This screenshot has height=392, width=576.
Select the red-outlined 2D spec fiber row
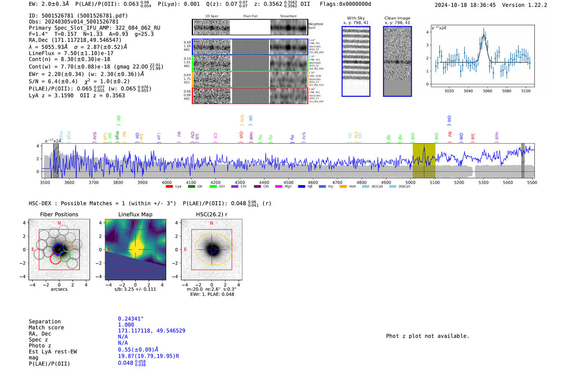(x=250, y=96)
